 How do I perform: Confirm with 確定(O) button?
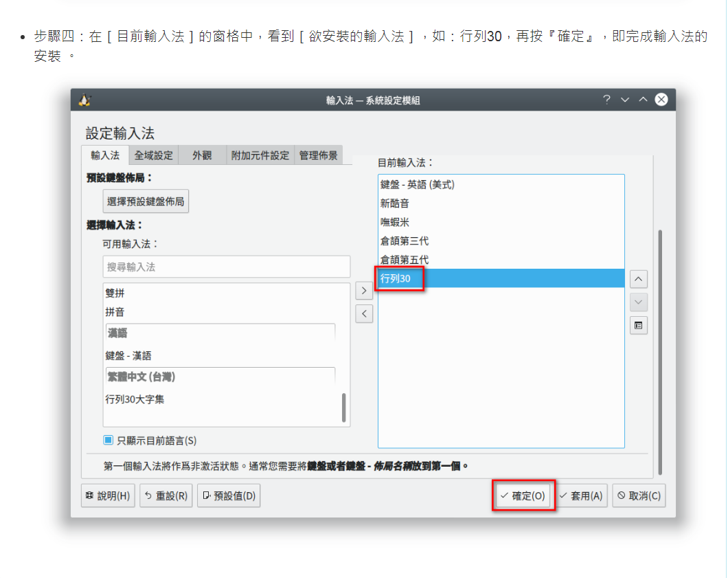click(x=523, y=496)
